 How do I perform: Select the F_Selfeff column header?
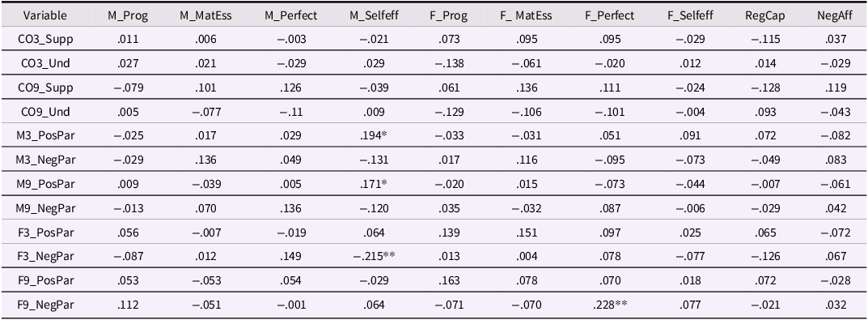(x=690, y=15)
